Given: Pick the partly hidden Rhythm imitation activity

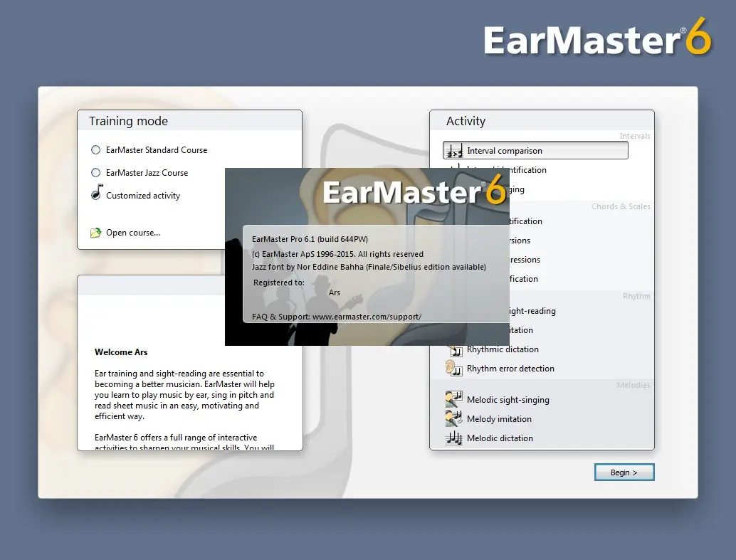Looking at the screenshot, I should click(522, 330).
